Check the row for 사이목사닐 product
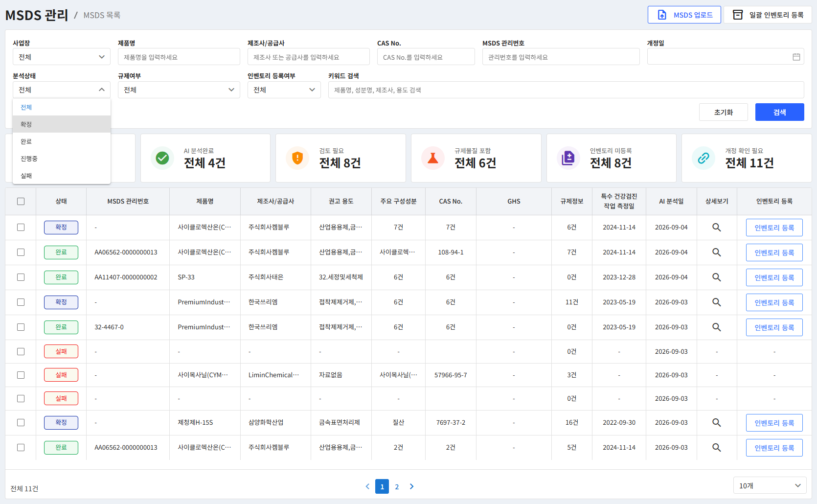 [x=21, y=375]
